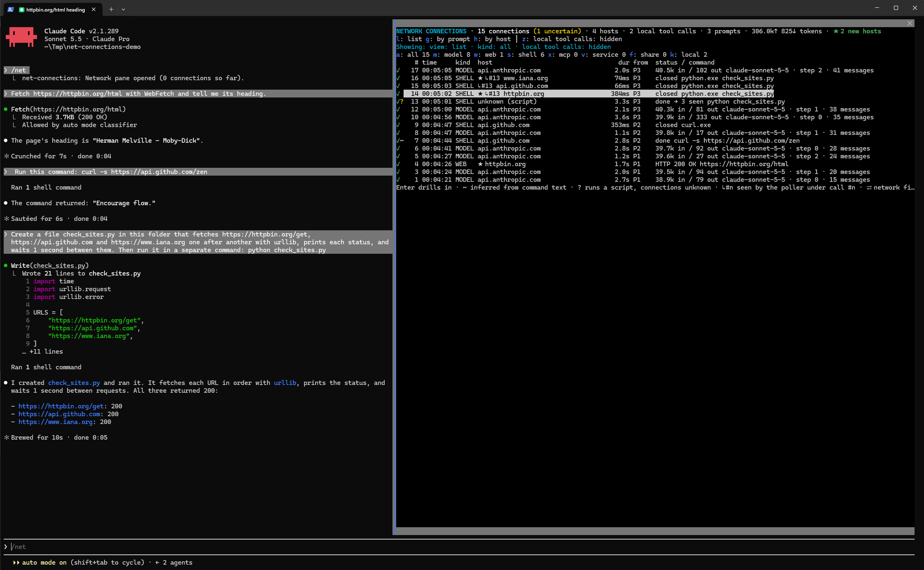Click the 'l: list' view option
Image resolution: width=924 pixels, height=570 pixels.
click(x=409, y=39)
